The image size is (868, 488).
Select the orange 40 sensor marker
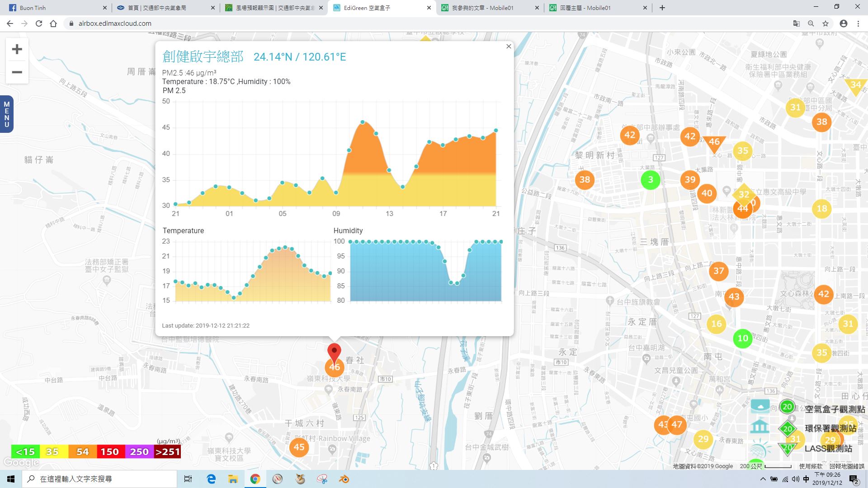[x=707, y=193]
